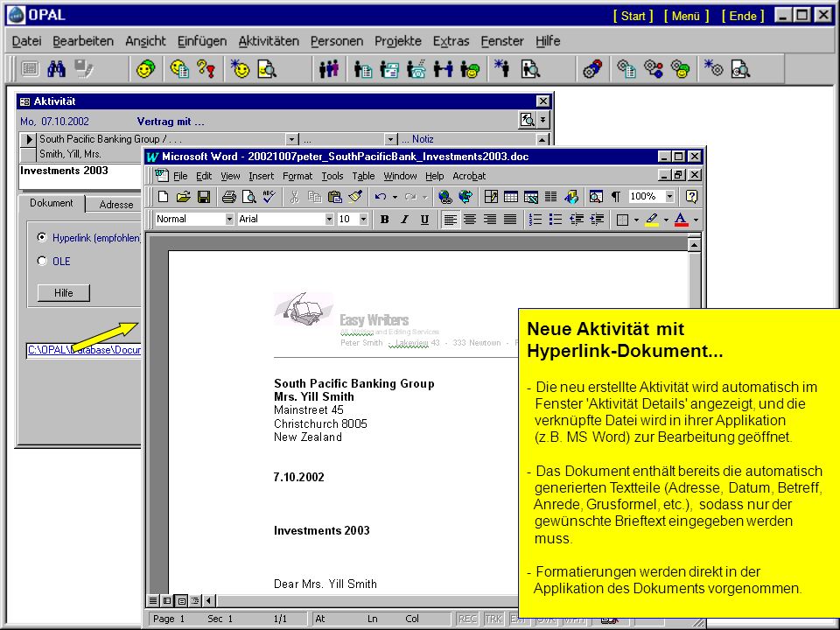This screenshot has height=630, width=840.
Task: Click the Investments 2003 subject field
Action: click(x=80, y=176)
